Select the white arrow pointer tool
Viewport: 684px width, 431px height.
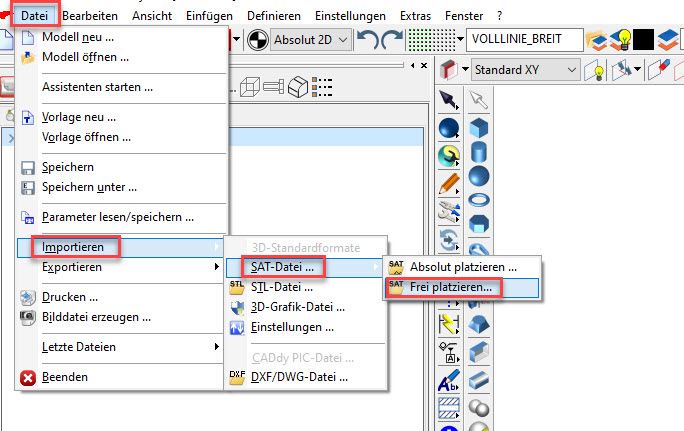479,100
